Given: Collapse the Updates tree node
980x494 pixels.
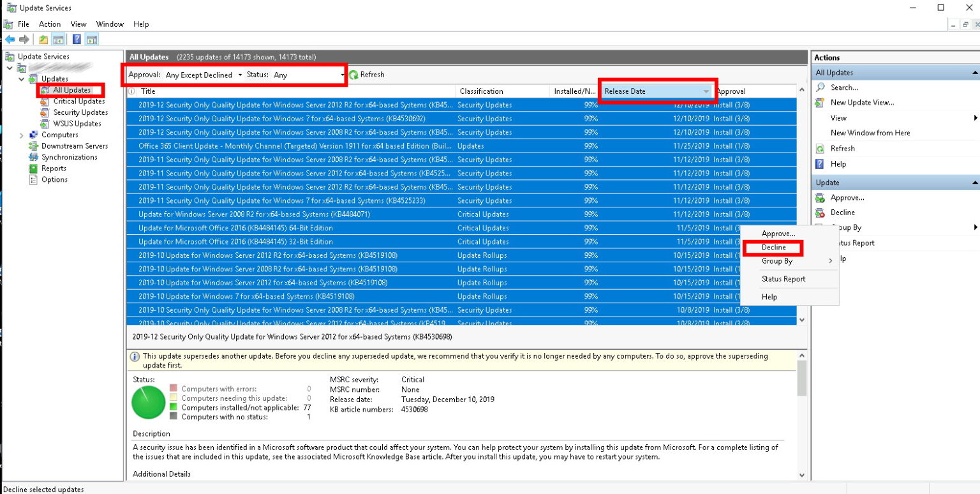Looking at the screenshot, I should point(21,79).
